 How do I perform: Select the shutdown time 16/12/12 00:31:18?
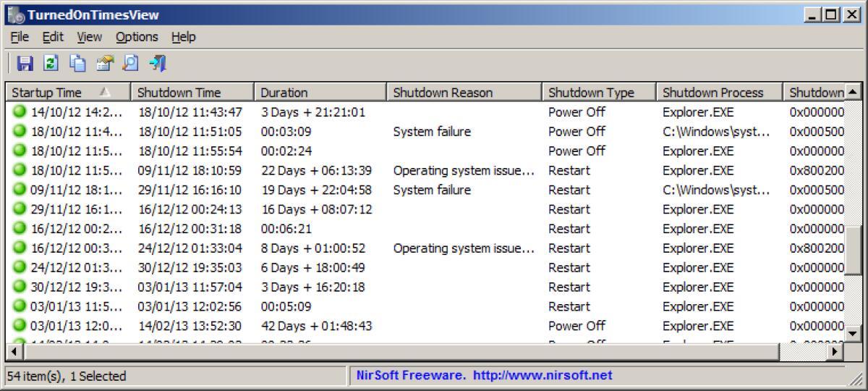coord(190,229)
